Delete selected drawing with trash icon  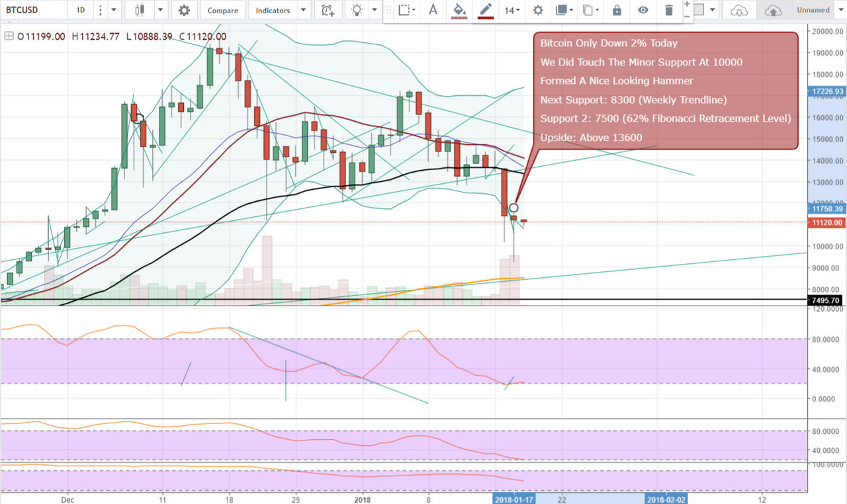pyautogui.click(x=669, y=10)
